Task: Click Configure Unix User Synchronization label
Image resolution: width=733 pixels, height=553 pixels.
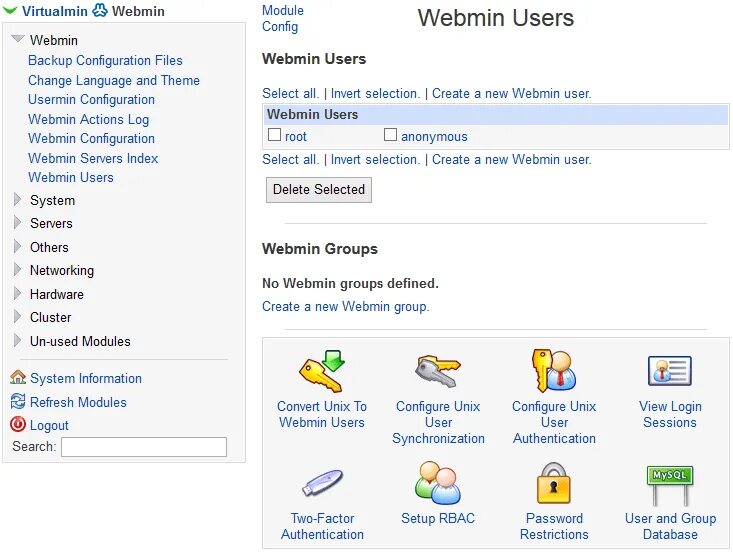Action: click(x=438, y=422)
